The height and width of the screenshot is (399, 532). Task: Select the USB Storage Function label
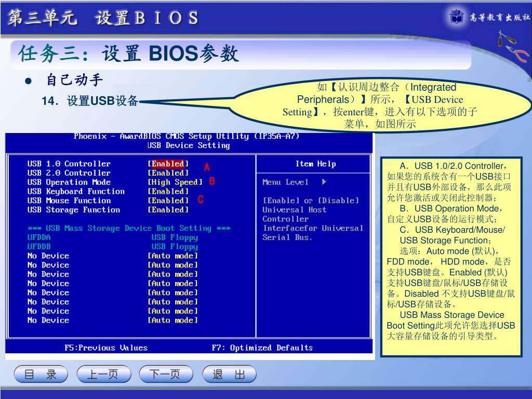click(74, 210)
